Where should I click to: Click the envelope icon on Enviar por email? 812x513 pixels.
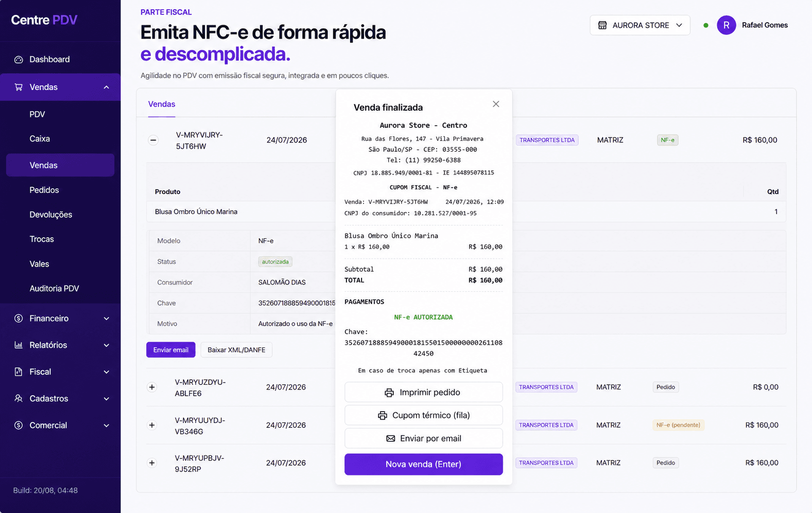coord(391,438)
